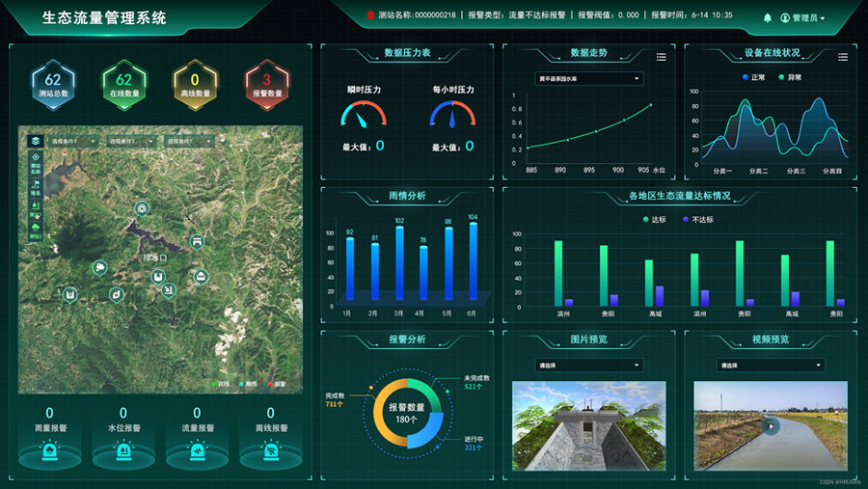
Task: Open the list menu icon in 数据走势 panel
Action: (661, 57)
